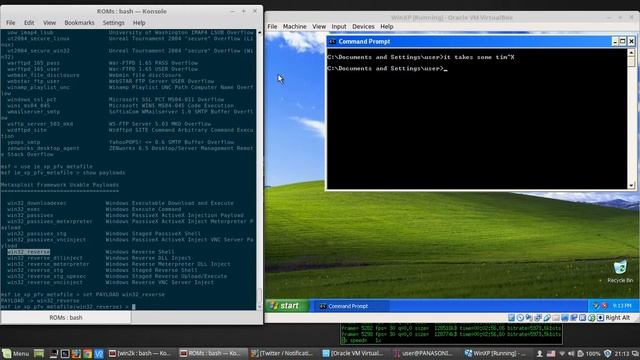Screen dimensions: 640x360
Task: Open Konsole Bookmarks menu
Action: coord(79,22)
